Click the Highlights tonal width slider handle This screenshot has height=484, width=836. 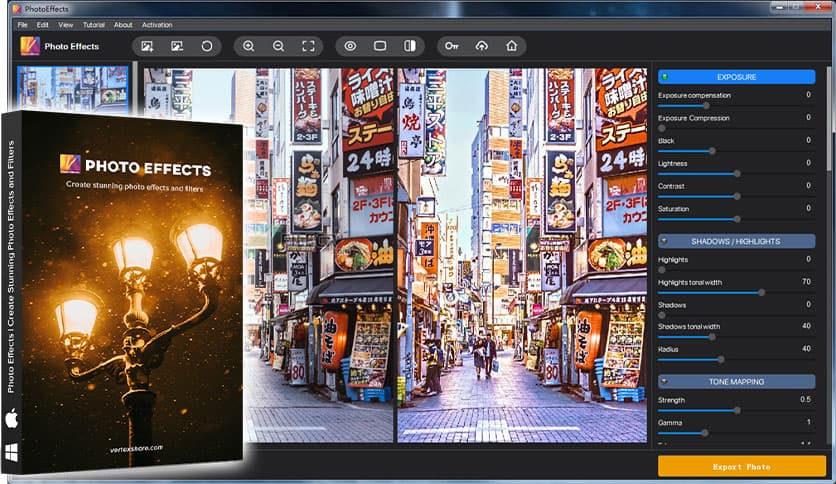pyautogui.click(x=761, y=292)
